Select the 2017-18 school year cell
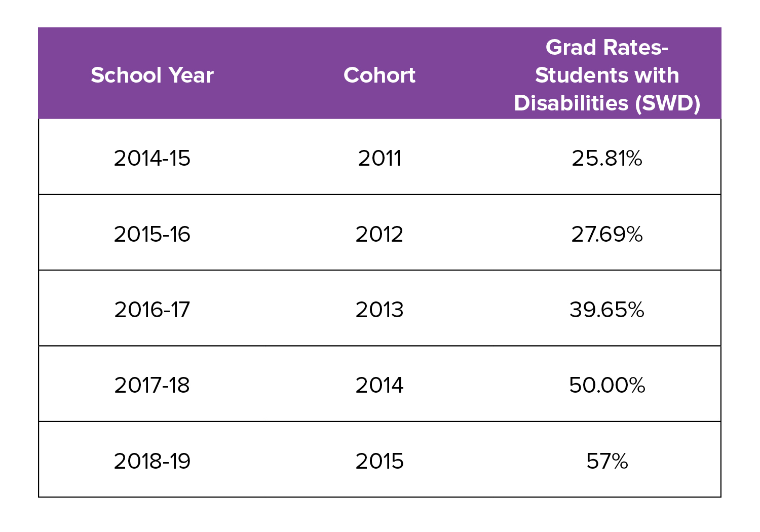Image resolution: width=760 pixels, height=532 pixels. (x=152, y=385)
